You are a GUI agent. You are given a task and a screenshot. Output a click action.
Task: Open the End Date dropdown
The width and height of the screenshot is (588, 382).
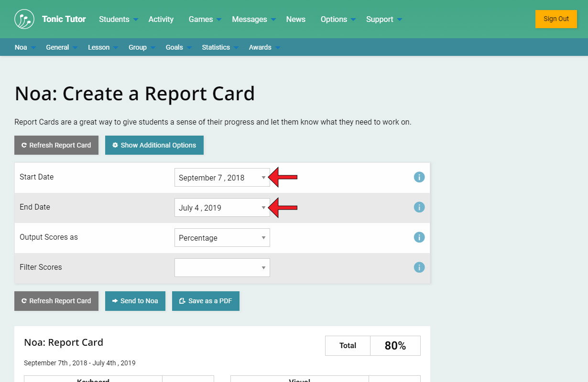pyautogui.click(x=222, y=208)
